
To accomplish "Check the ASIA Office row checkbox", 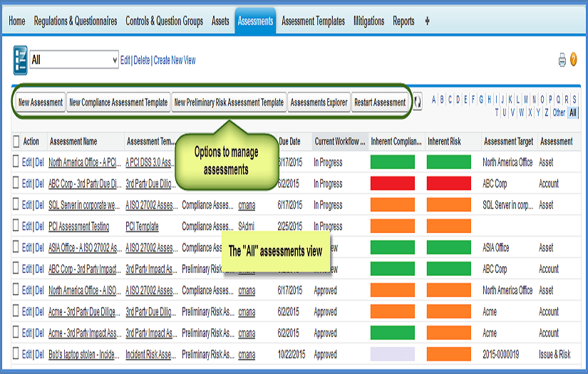I will [16, 247].
